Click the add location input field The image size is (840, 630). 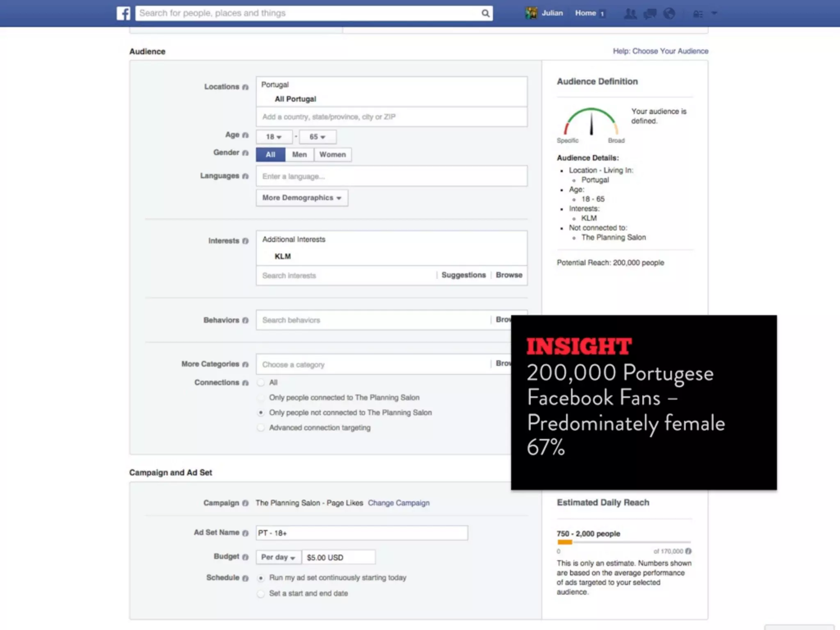click(x=392, y=117)
